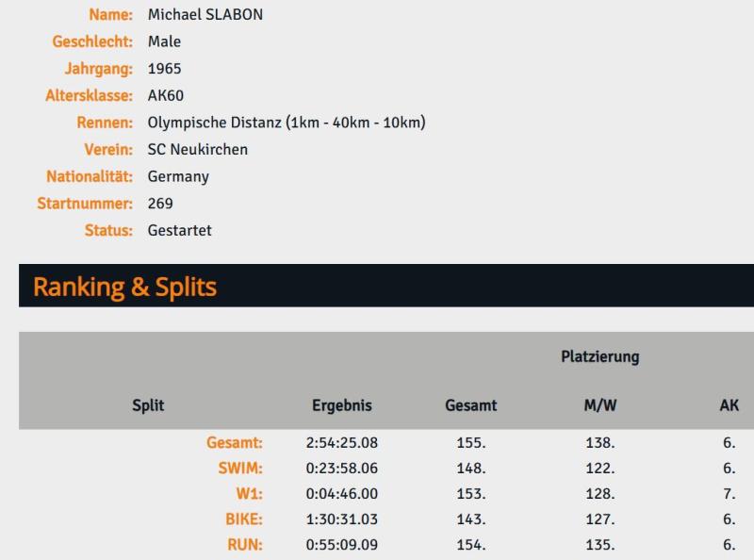This screenshot has width=754, height=560.
Task: Click bike time 1:30:31.03
Action: [x=342, y=519]
